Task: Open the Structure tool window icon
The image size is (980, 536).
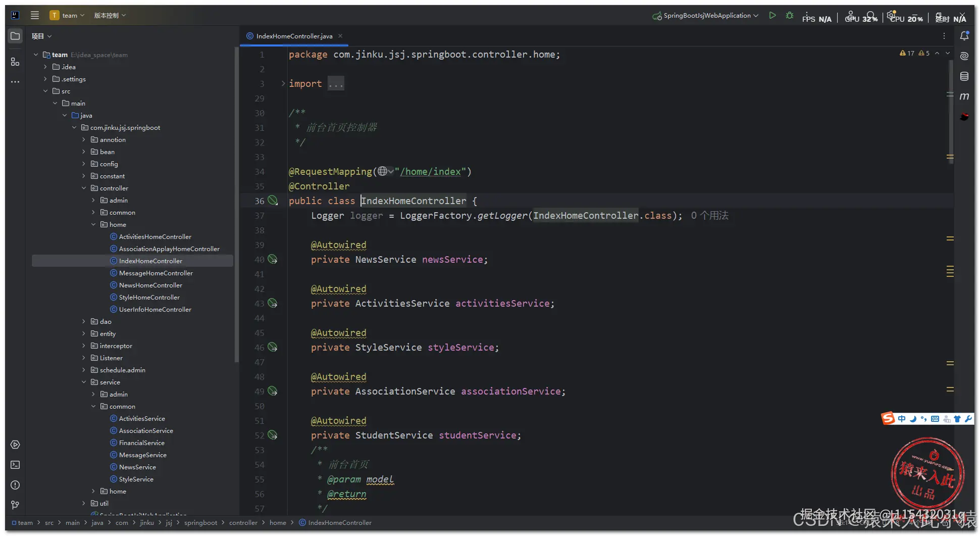Action: (x=15, y=62)
